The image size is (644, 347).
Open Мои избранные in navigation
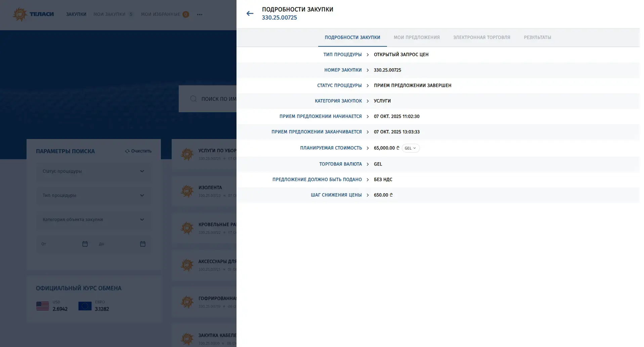[x=161, y=14]
